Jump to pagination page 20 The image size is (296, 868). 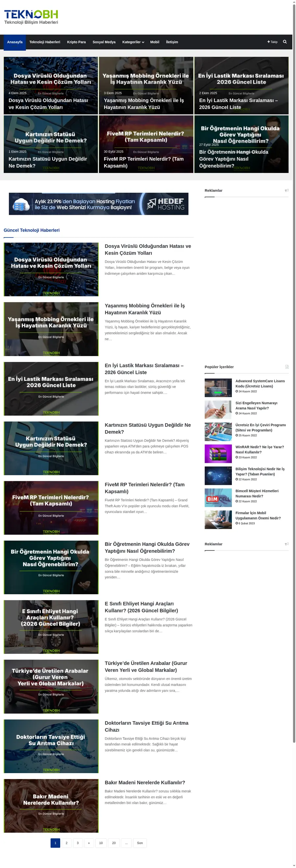114,843
